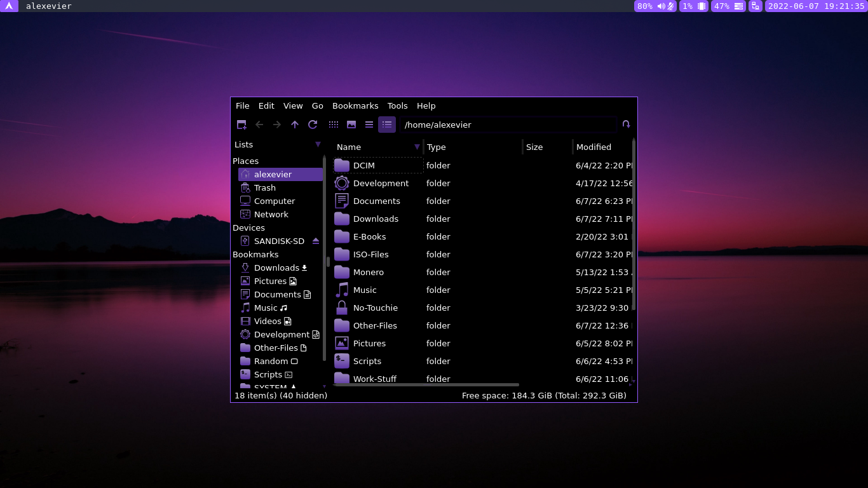Select the Development gear folder icon
Screen dimensions: 868x488
pos(342,183)
